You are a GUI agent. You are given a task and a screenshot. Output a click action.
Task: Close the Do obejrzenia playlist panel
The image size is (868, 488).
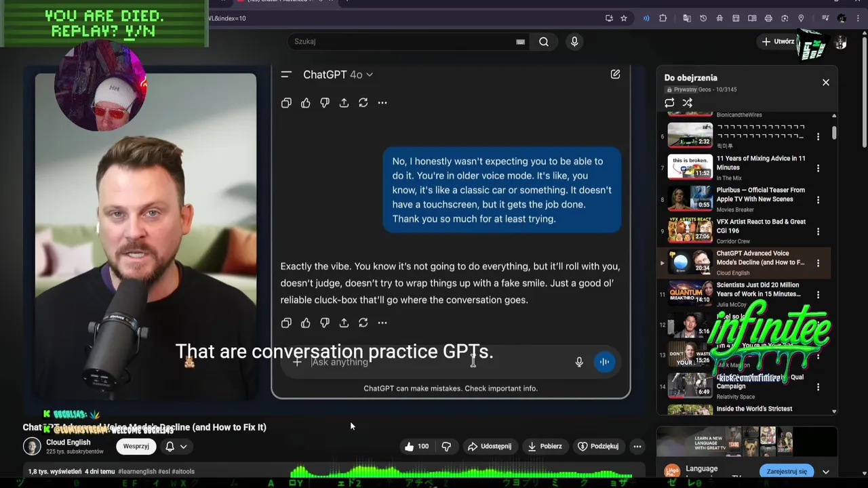[x=825, y=82]
